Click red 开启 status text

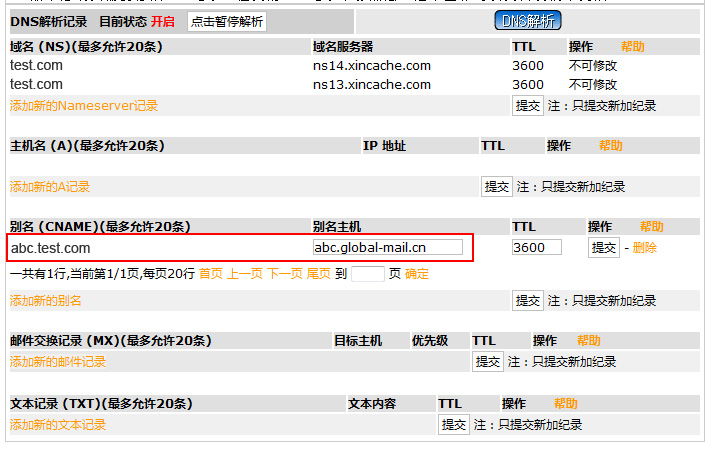coord(162,22)
